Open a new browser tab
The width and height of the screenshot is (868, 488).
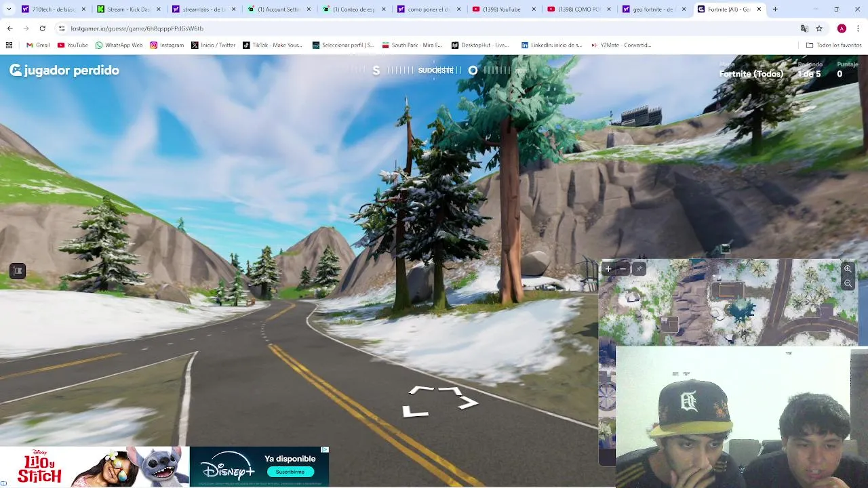(775, 9)
